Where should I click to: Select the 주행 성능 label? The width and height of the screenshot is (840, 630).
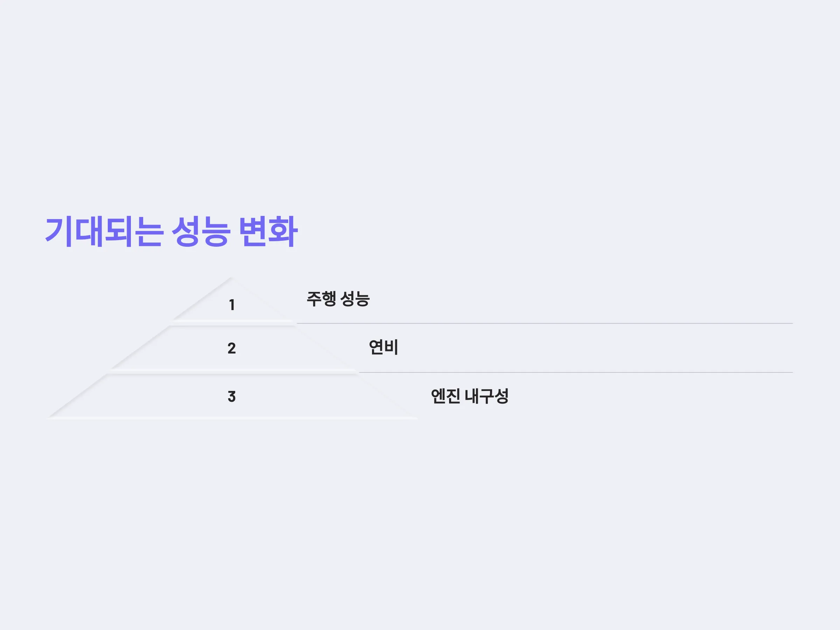[338, 299]
